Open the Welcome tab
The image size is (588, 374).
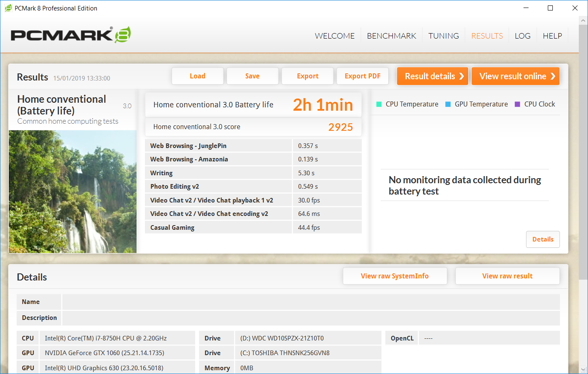click(335, 36)
